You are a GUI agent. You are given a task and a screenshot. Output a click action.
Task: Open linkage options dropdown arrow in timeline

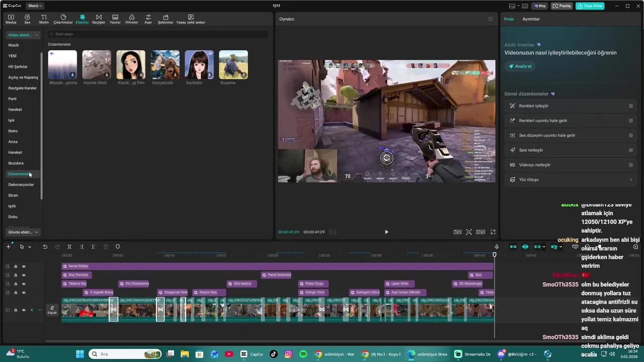[x=545, y=247]
